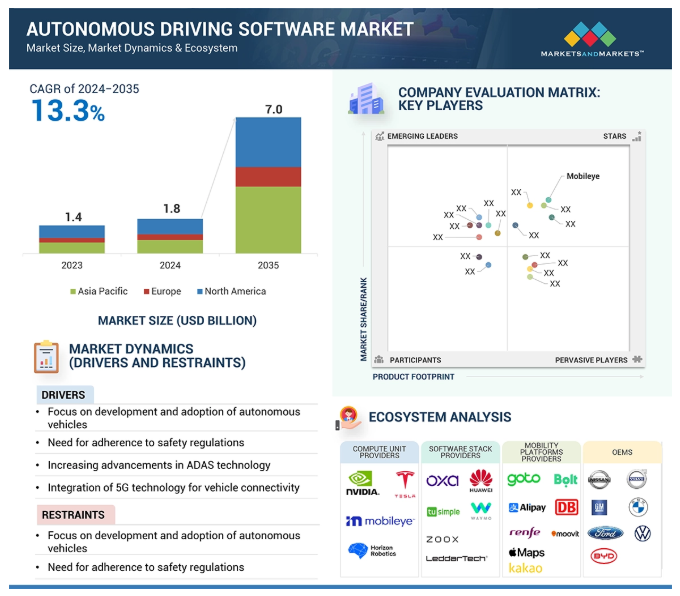This screenshot has width=680, height=596.
Task: Click the Asia Pacific green legend swatch
Action: click(x=73, y=292)
